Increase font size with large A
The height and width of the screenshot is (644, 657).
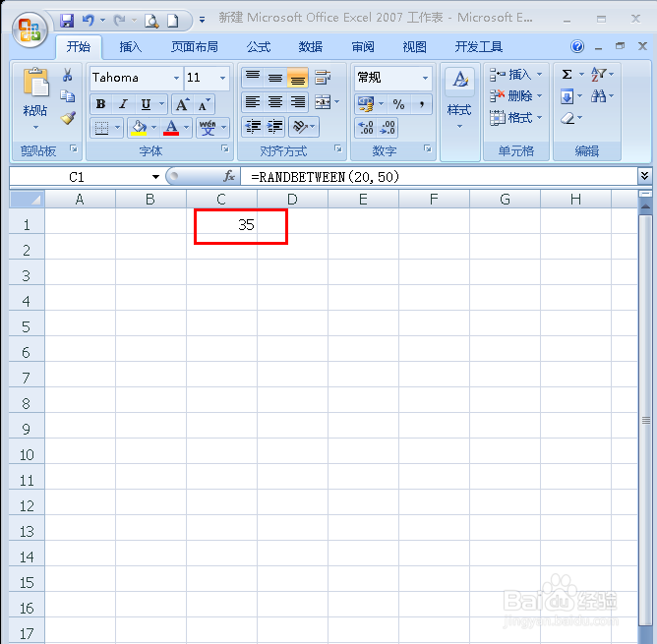(182, 104)
